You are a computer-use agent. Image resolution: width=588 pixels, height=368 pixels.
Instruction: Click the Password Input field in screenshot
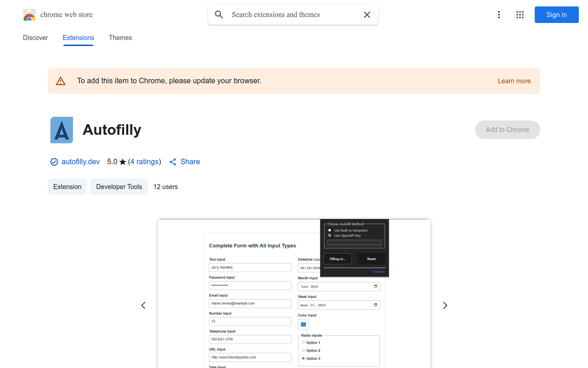point(250,286)
